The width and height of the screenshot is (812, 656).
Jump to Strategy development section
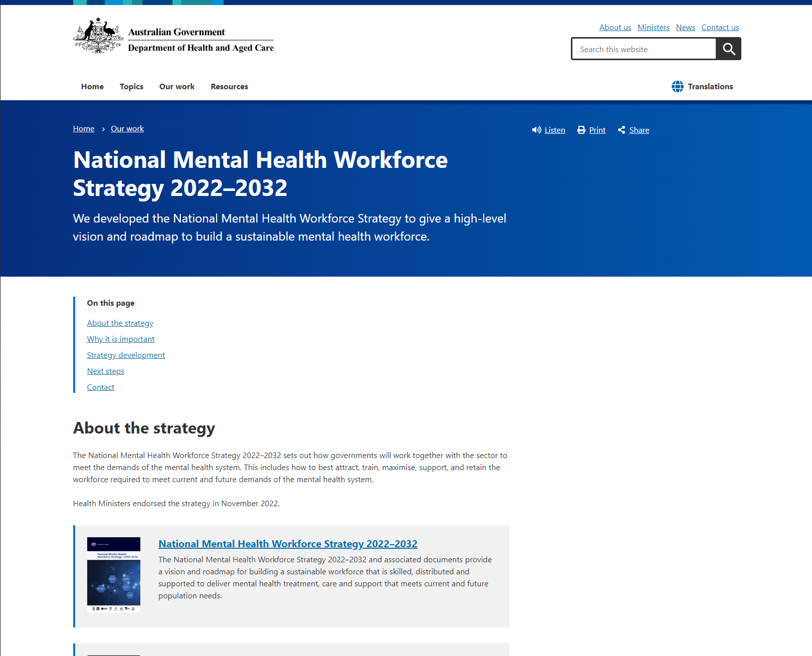pyautogui.click(x=126, y=355)
